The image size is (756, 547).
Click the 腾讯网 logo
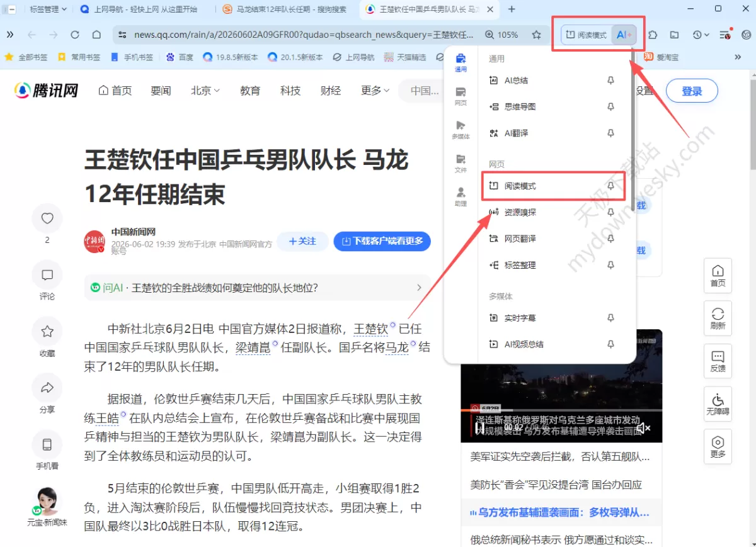coord(46,91)
